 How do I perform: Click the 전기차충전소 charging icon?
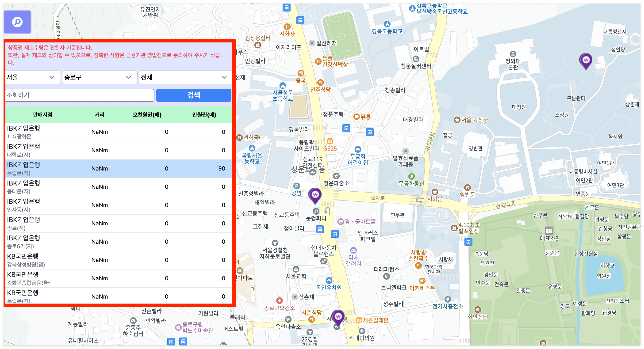(x=448, y=299)
